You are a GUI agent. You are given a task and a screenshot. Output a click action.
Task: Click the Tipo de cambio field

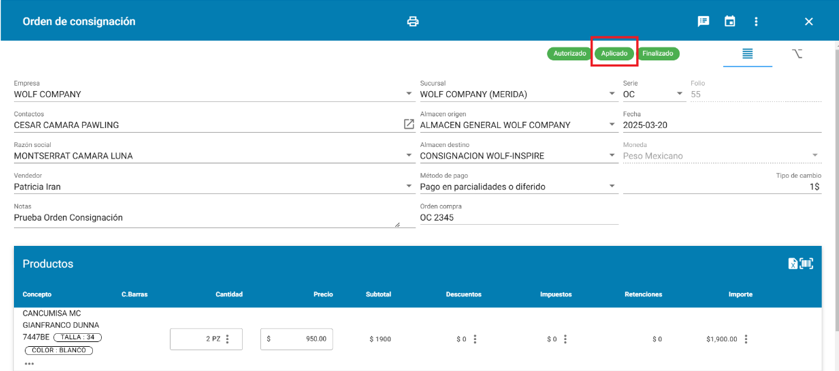point(722,187)
